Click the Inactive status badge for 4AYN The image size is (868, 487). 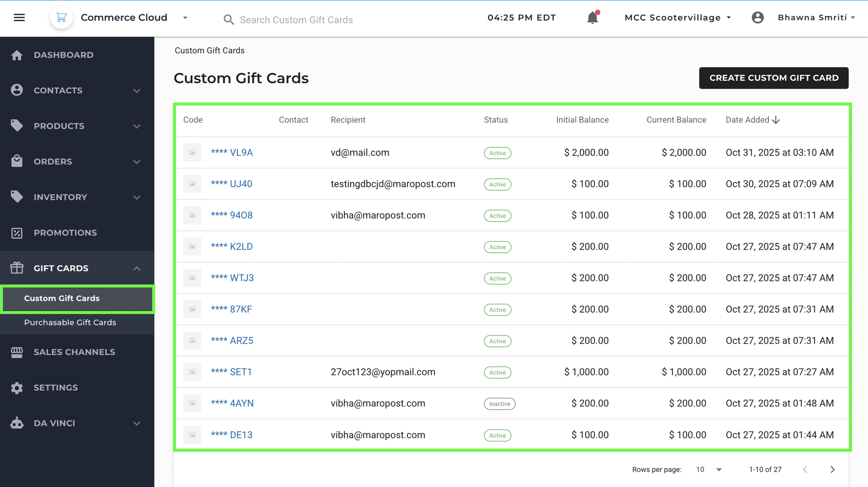click(500, 404)
